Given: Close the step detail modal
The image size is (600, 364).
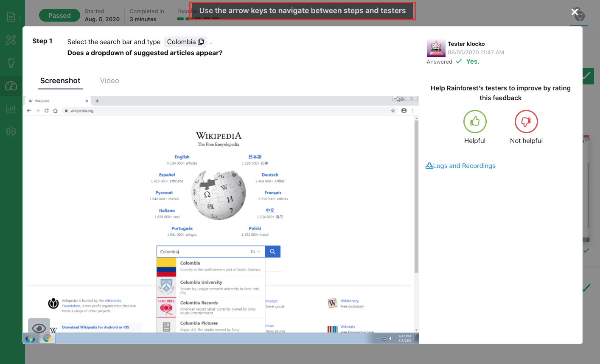Looking at the screenshot, I should click(575, 12).
